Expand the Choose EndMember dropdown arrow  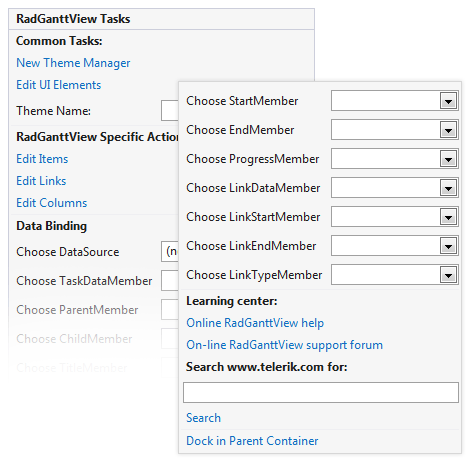pos(448,130)
